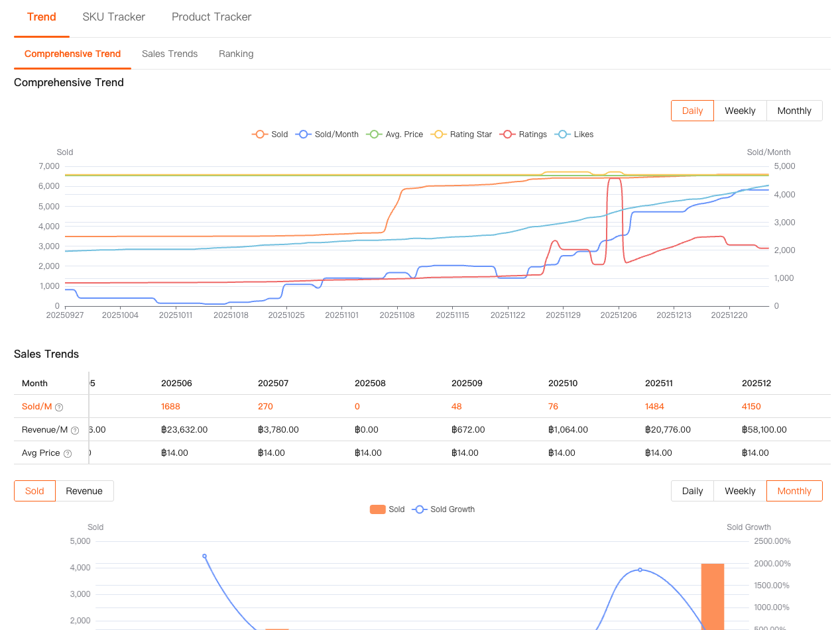
Task: Toggle Sold Growth legend in bar chart
Action: pyautogui.click(x=419, y=509)
